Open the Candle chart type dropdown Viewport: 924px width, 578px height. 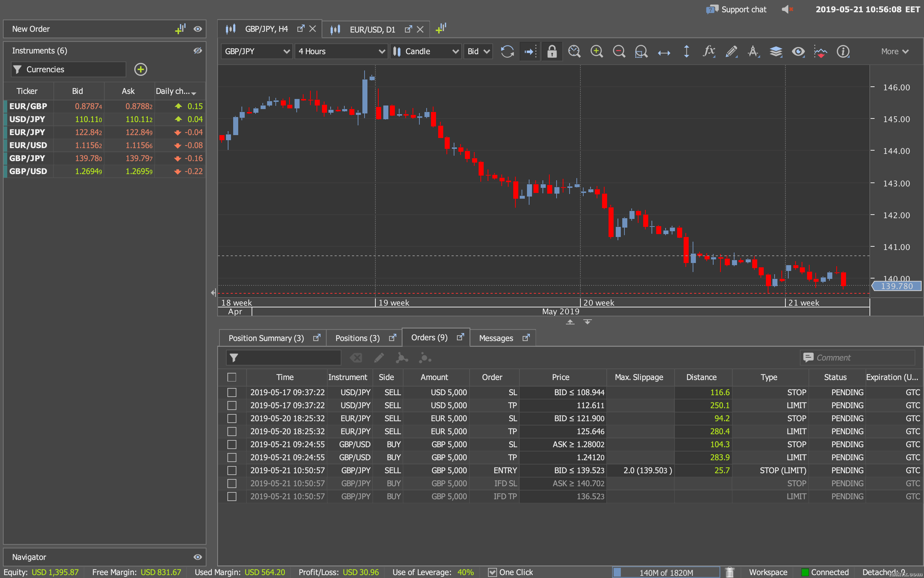(426, 51)
